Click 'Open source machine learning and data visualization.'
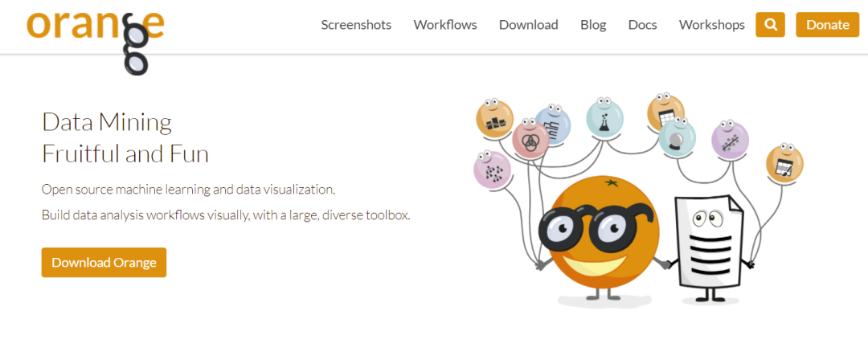This screenshot has height=364, width=868. [x=189, y=190]
